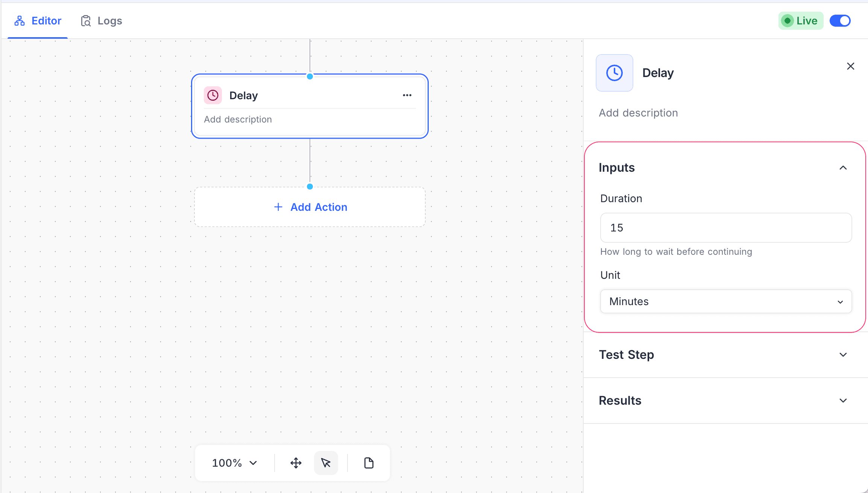Open the Delay node's more options menu
The height and width of the screenshot is (493, 868).
(x=407, y=95)
